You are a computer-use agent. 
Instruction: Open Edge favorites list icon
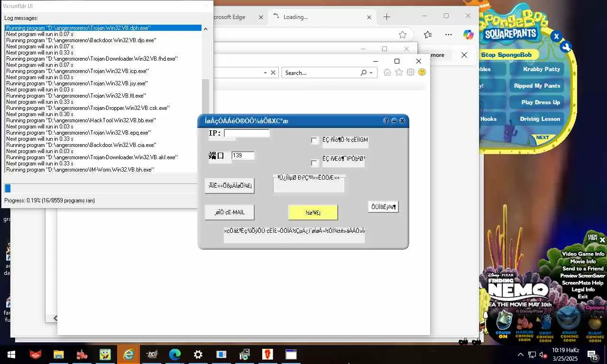point(428,35)
